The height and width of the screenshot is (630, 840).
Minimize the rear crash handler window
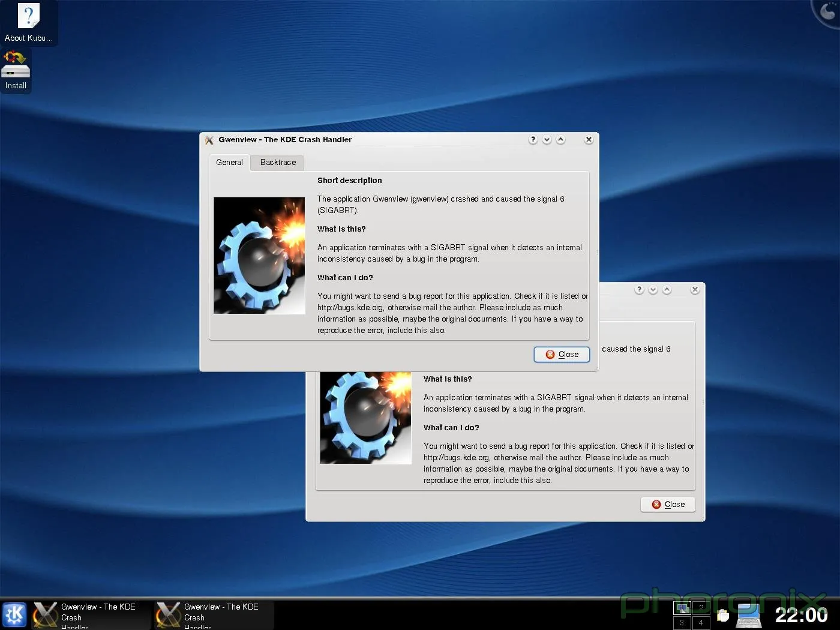pyautogui.click(x=653, y=290)
